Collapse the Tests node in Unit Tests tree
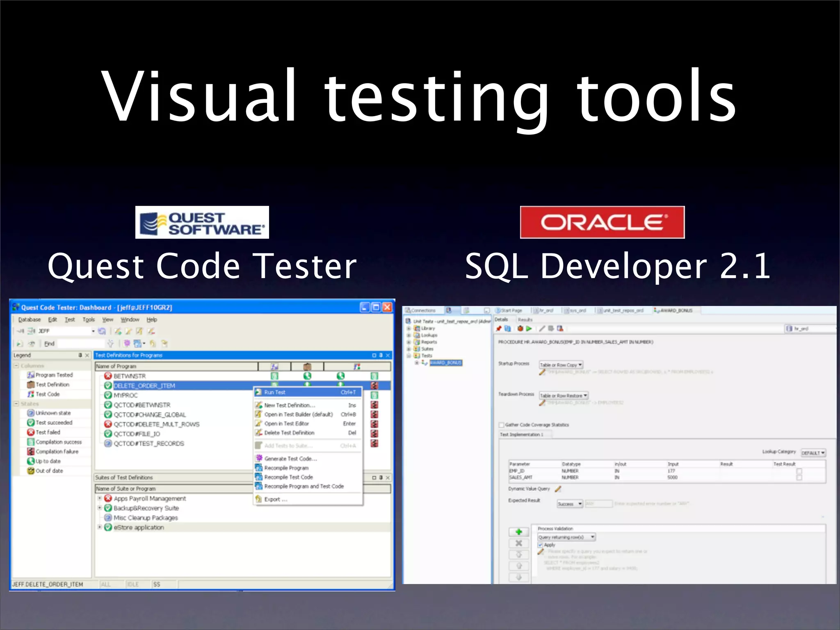 (409, 356)
